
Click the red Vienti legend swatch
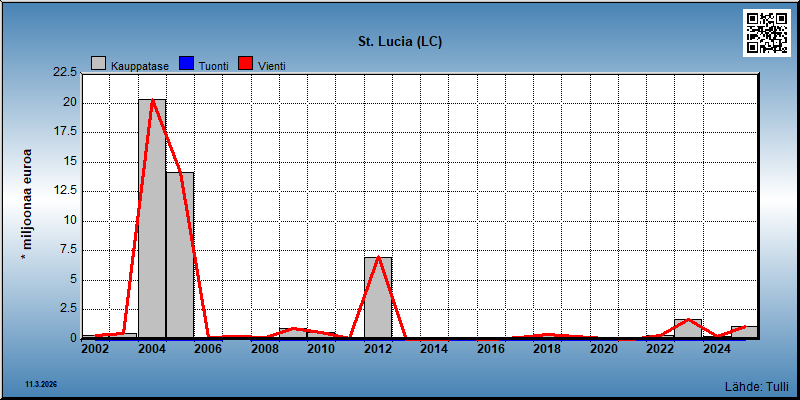tap(246, 63)
